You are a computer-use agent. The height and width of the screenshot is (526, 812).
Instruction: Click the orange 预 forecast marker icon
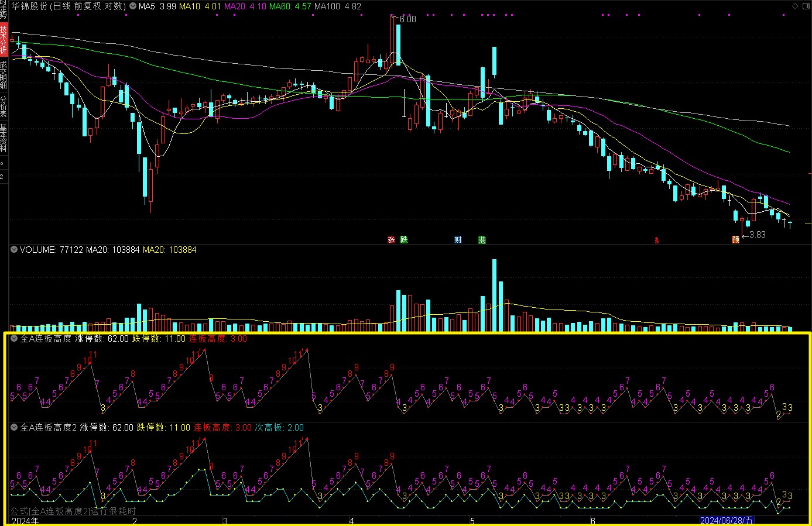point(735,240)
